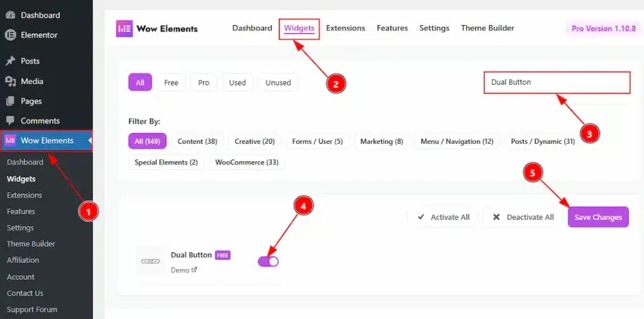This screenshot has width=644, height=319.
Task: Select the Unused filter pill
Action: pyautogui.click(x=278, y=82)
